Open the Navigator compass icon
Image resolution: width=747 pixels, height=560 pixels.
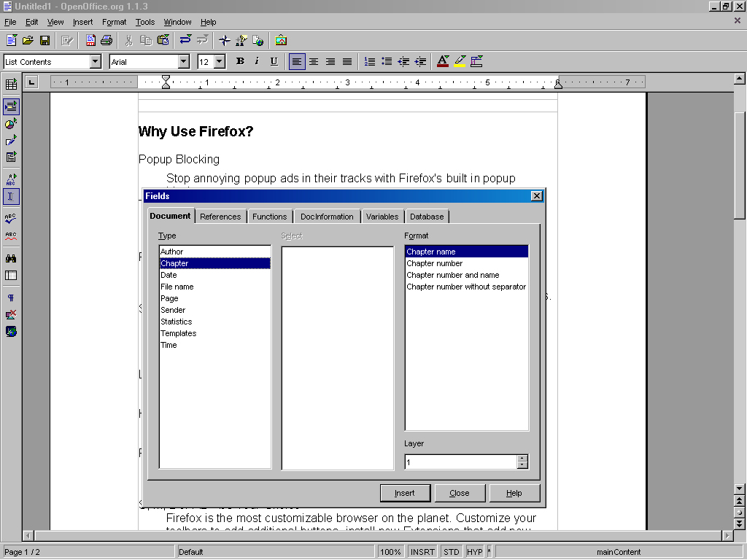(x=225, y=40)
